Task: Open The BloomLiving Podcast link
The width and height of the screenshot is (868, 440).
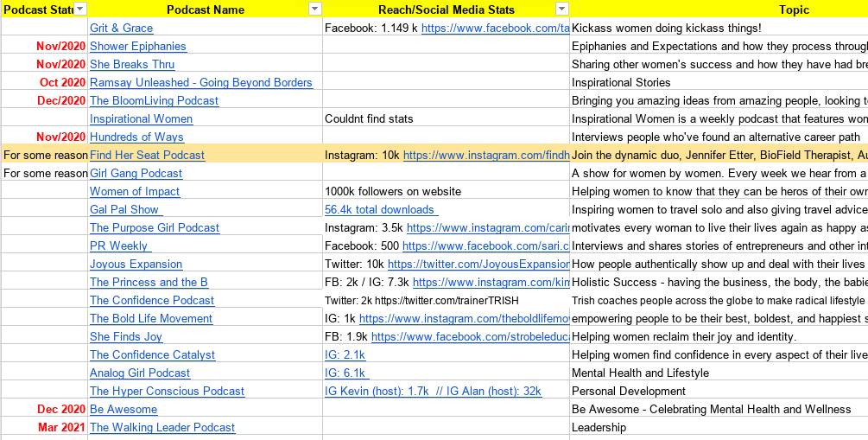Action: tap(155, 101)
